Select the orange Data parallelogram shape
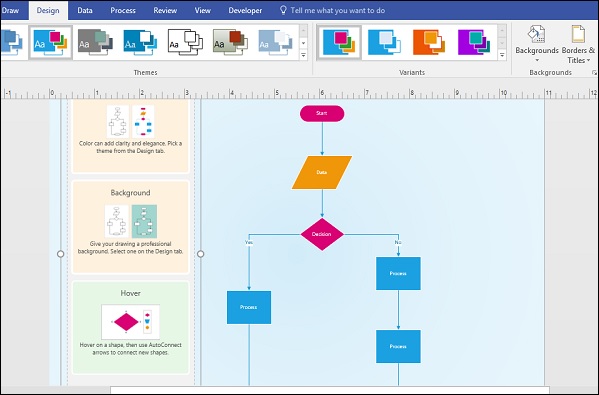The image size is (599, 395). (322, 172)
